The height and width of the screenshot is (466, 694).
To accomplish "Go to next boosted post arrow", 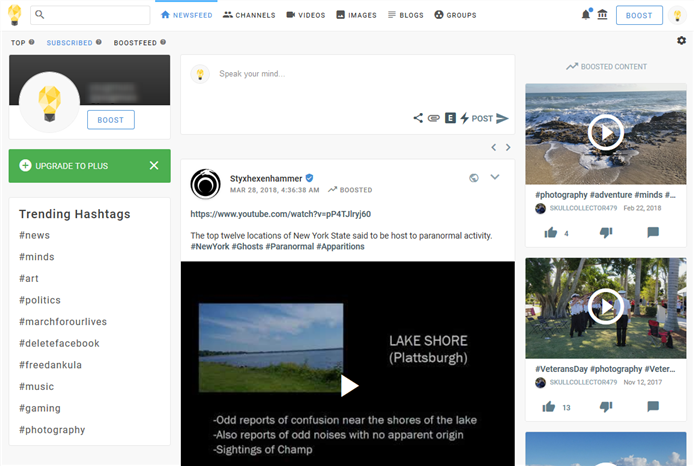I will click(508, 148).
